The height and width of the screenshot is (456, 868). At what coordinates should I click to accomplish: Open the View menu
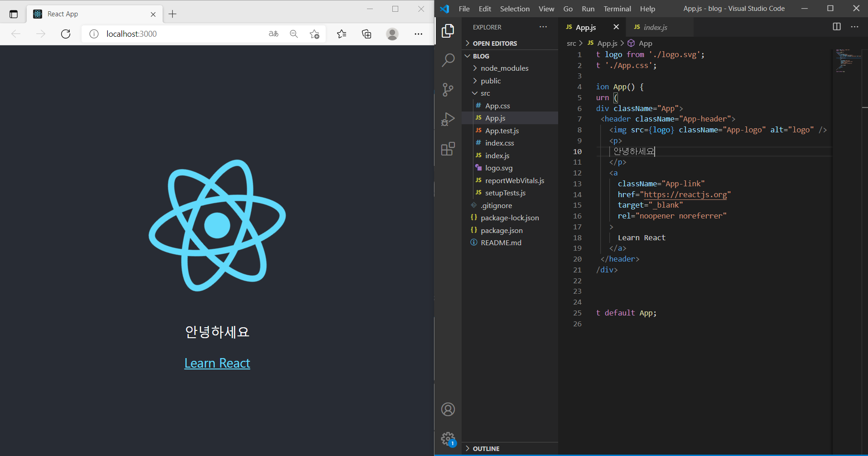pos(546,9)
